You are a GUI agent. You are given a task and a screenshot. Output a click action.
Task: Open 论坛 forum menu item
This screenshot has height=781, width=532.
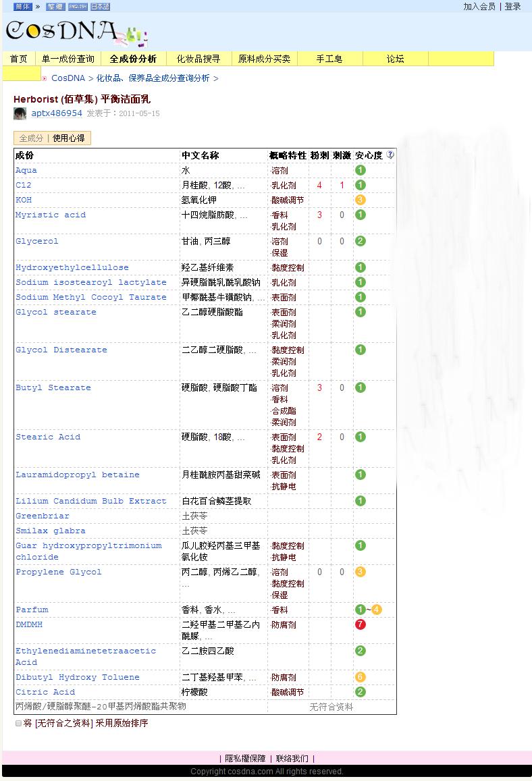[396, 59]
